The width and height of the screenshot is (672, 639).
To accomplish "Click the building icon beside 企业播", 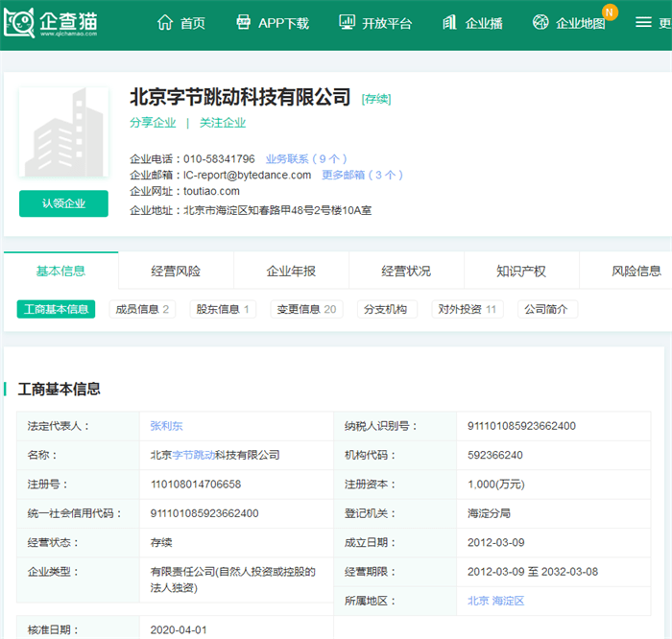I will tap(449, 22).
